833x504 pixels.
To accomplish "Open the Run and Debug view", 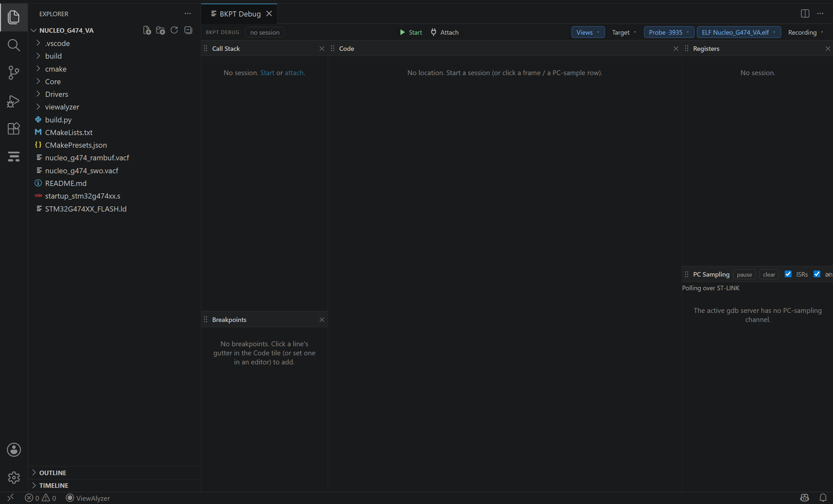I will pos(14,101).
